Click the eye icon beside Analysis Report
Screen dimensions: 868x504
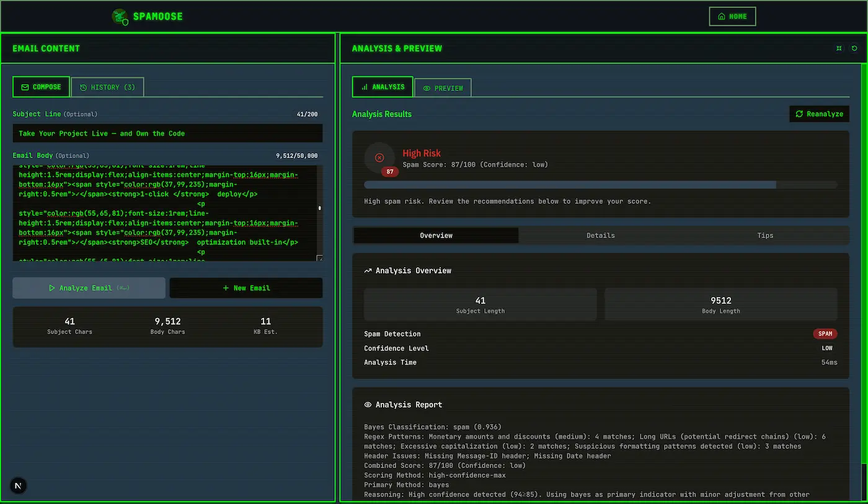coord(368,405)
